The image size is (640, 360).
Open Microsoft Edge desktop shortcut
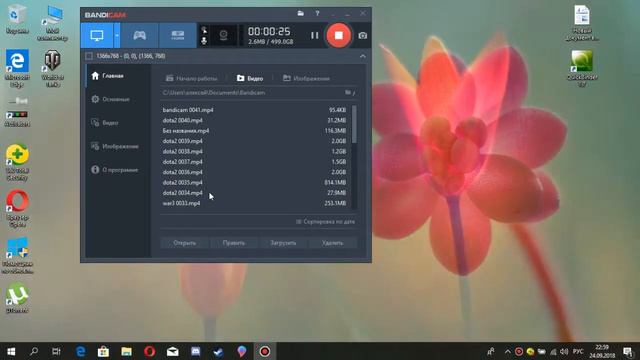point(17,68)
